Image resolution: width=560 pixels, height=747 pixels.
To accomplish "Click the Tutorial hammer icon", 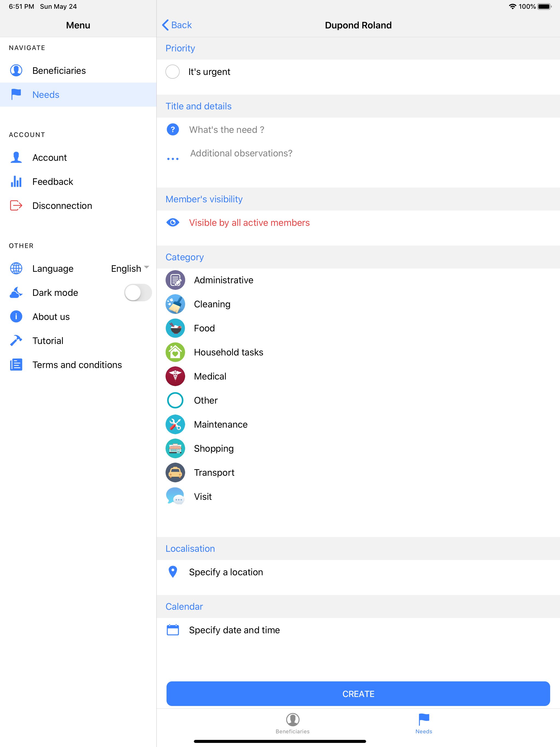I will point(16,340).
